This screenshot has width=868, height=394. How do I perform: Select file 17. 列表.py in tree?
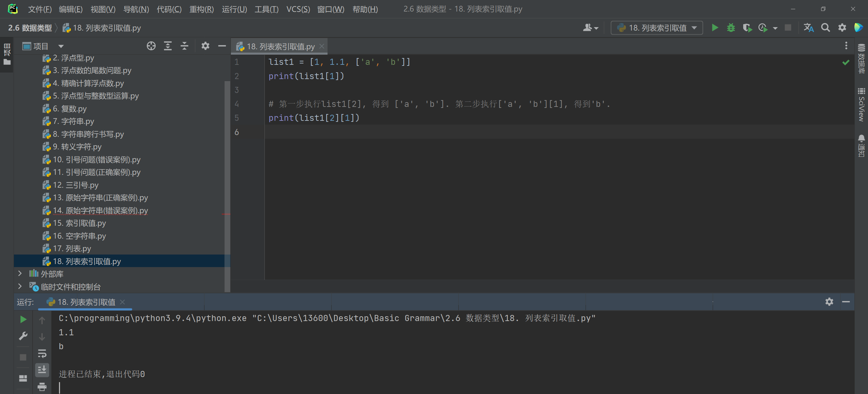pos(72,249)
